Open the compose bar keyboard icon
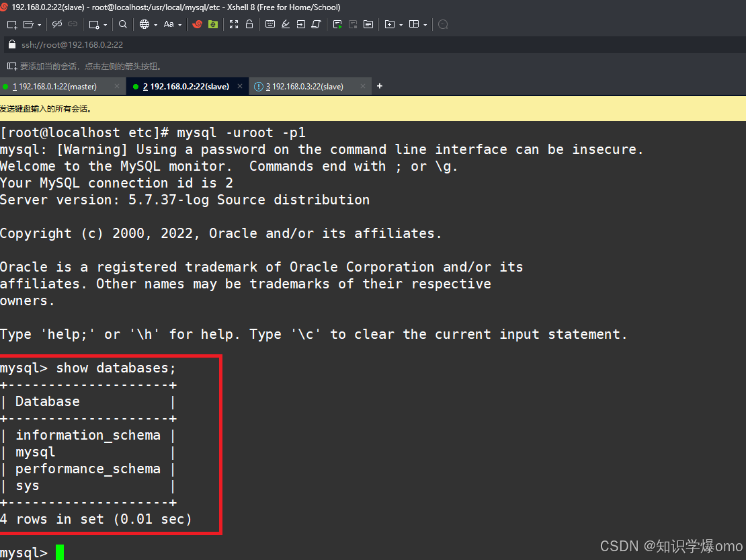 270,24
